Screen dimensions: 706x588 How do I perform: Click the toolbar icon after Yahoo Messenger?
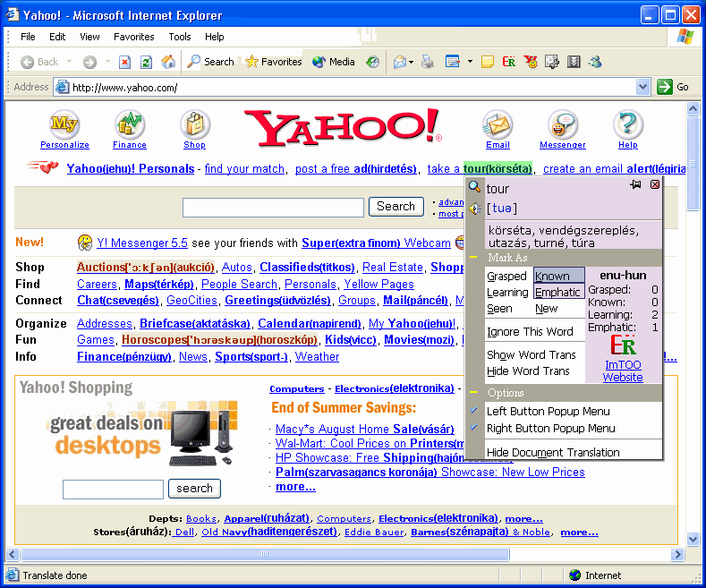coord(552,62)
